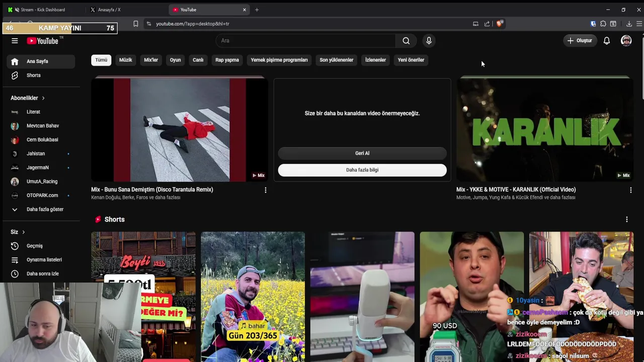Open the Jahistan channel
The image size is (644, 362).
pyautogui.click(x=41, y=153)
